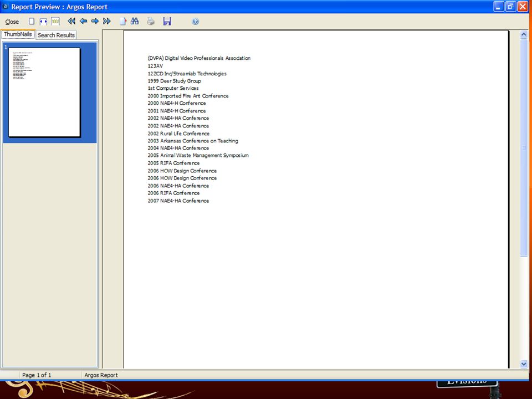Click the scrollbar up arrow
Image resolution: width=532 pixels, height=399 pixels.
coord(524,34)
